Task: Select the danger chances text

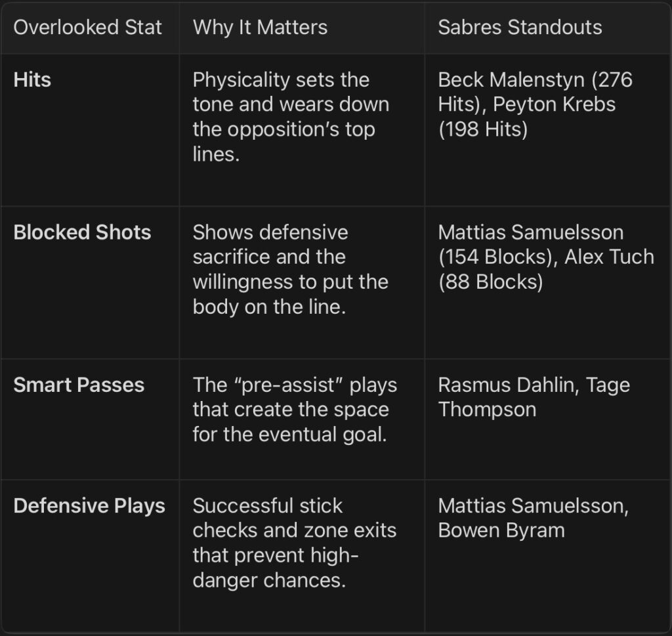Action: tap(269, 580)
